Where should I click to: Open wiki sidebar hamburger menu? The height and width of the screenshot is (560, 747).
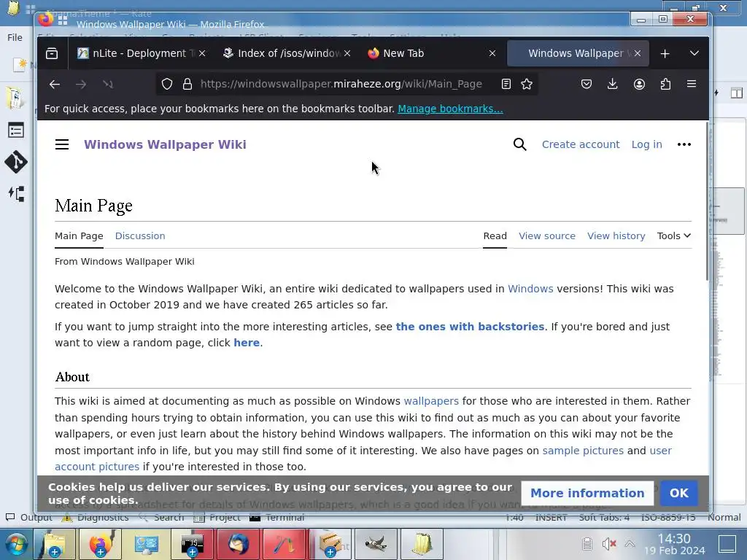coord(62,144)
